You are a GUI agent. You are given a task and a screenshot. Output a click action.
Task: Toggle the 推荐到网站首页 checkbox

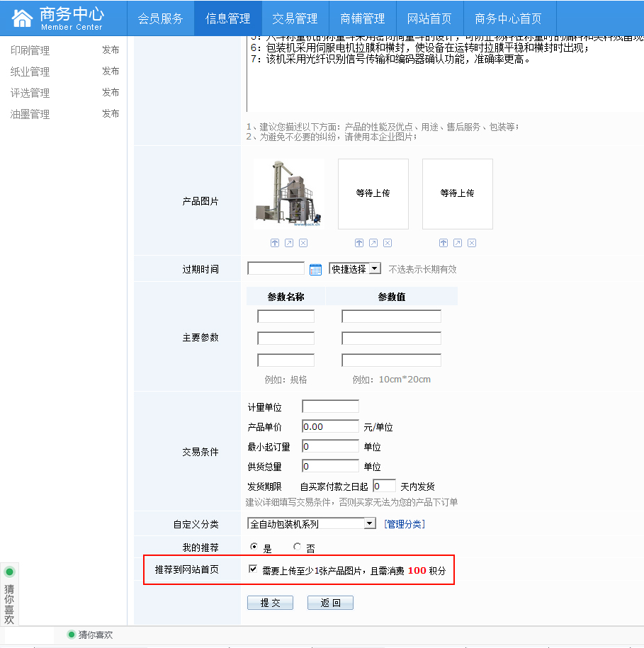254,569
